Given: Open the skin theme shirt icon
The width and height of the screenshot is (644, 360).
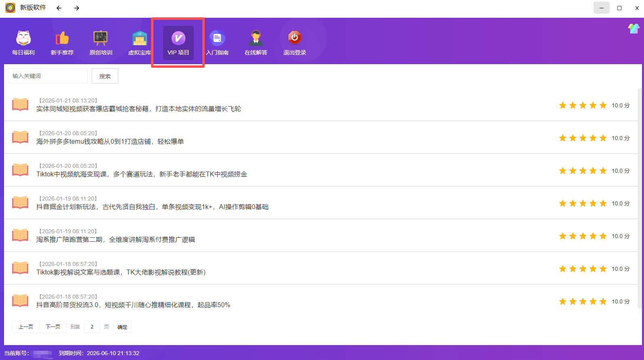Looking at the screenshot, I should click(633, 28).
